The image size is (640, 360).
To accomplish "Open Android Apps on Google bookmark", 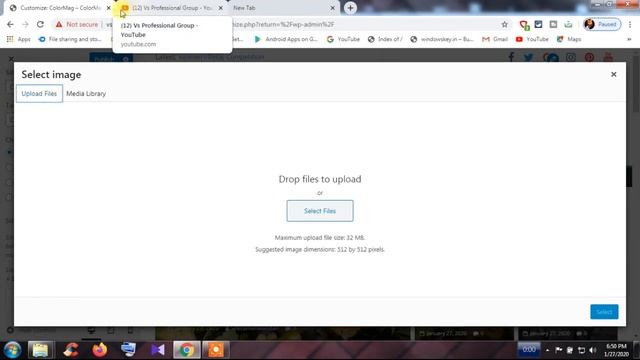I will (x=286, y=39).
